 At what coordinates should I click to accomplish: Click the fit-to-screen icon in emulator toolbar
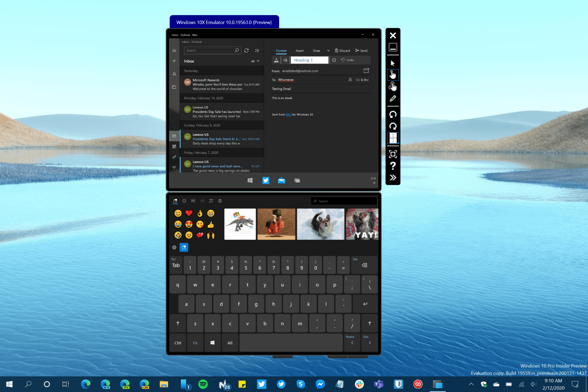coord(393,155)
